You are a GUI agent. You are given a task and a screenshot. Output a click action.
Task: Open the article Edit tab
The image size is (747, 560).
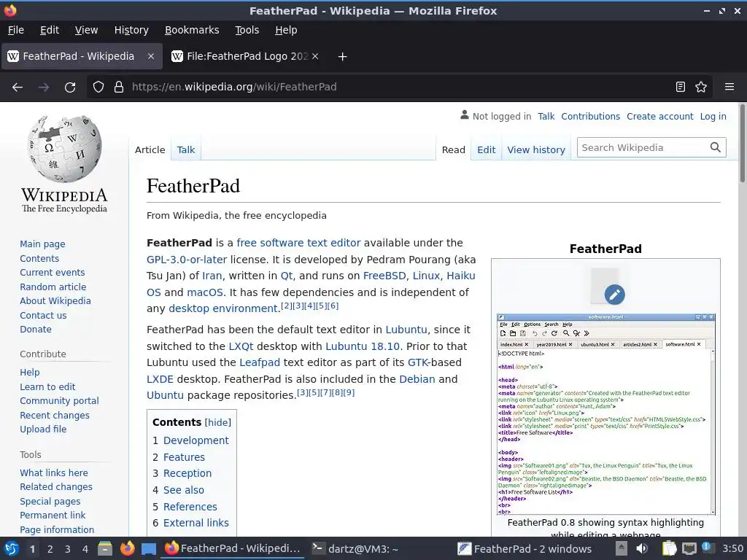click(487, 149)
